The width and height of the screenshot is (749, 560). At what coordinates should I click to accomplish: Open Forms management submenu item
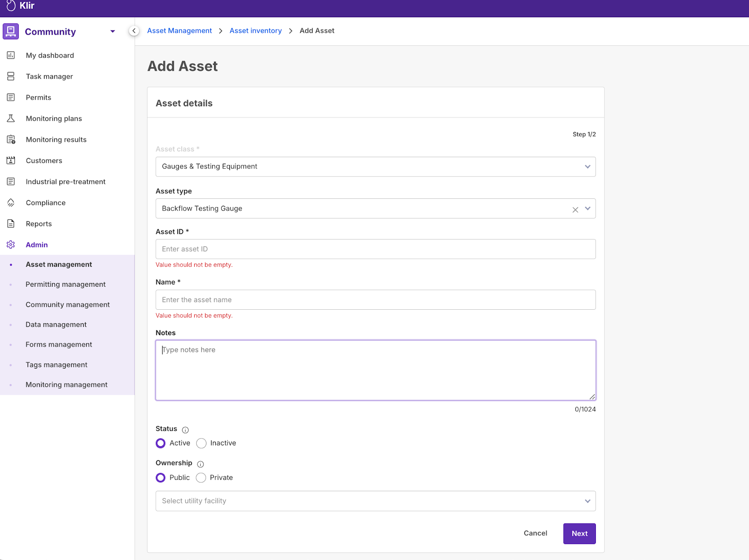coord(59,344)
